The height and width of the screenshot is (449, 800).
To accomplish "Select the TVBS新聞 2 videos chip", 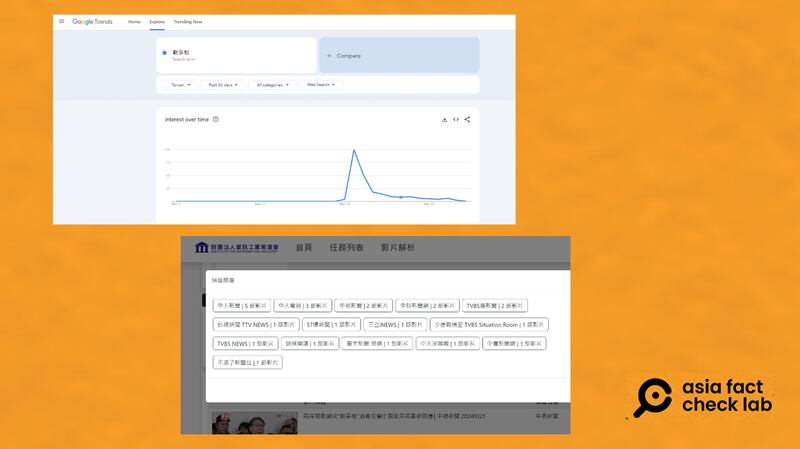I will point(495,305).
